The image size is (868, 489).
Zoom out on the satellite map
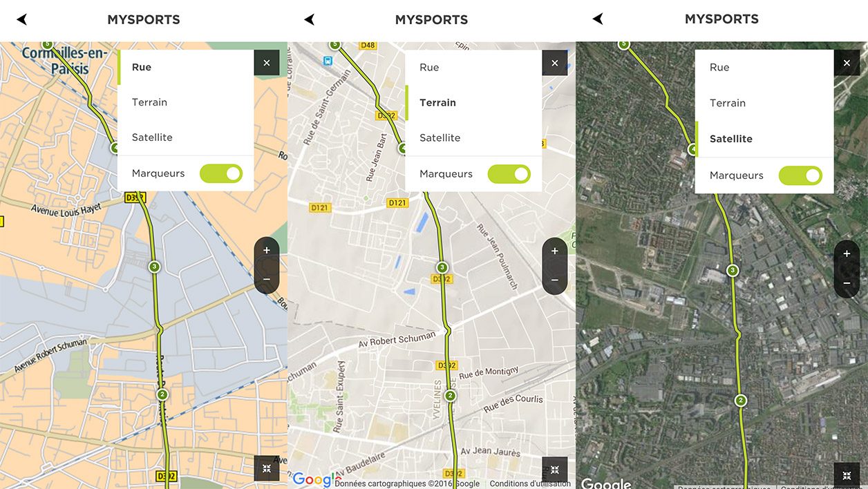pyautogui.click(x=847, y=283)
